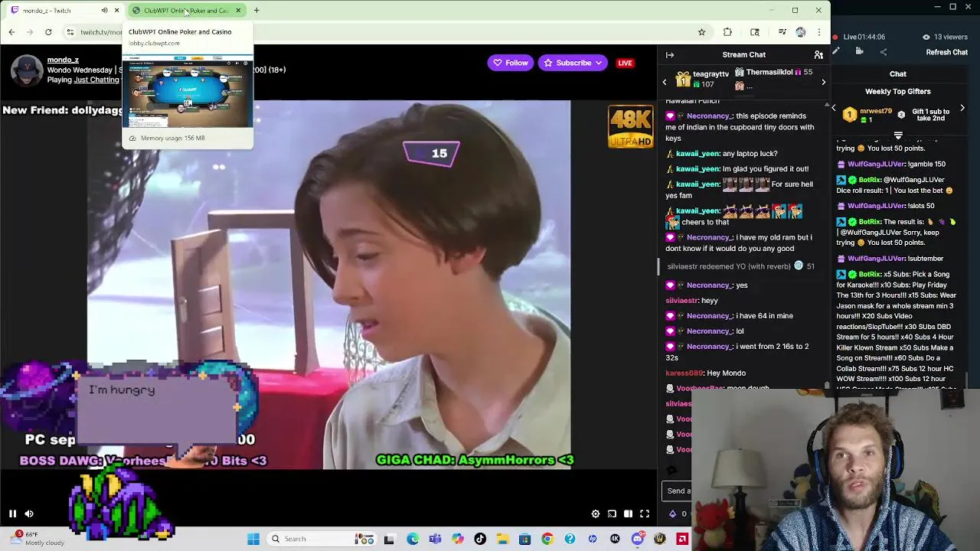Open the bits icon beside chat input
Viewport: 980px width, 551px height.
pos(673,514)
